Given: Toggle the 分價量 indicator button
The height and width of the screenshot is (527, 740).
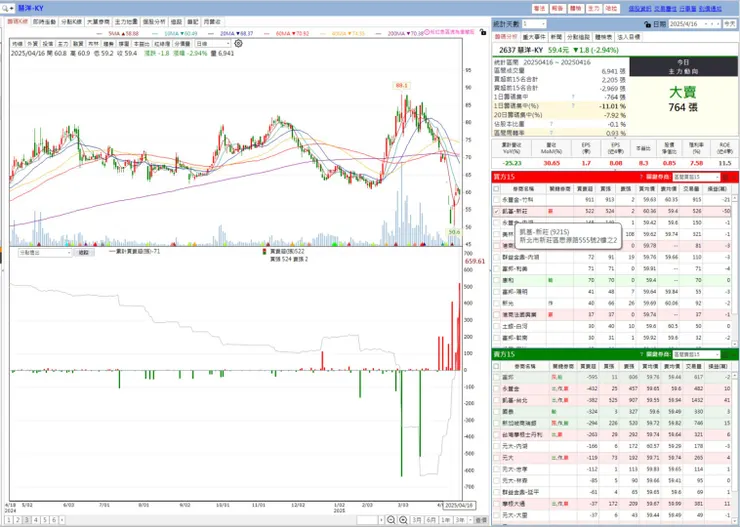Looking at the screenshot, I should tap(182, 43).
